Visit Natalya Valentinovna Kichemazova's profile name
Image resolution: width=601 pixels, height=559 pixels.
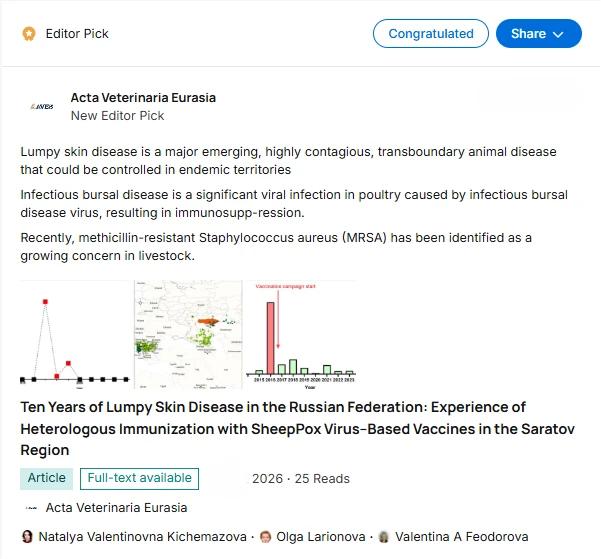coord(143,537)
